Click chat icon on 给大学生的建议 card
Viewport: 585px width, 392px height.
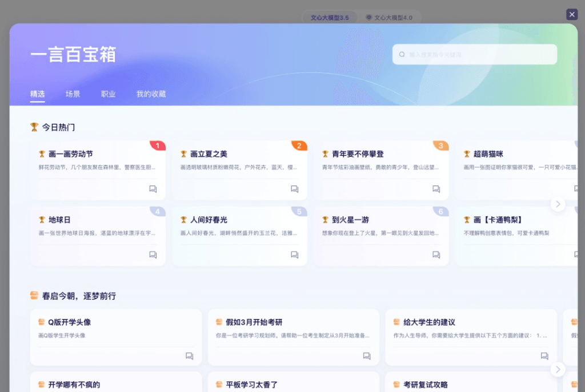(x=544, y=356)
